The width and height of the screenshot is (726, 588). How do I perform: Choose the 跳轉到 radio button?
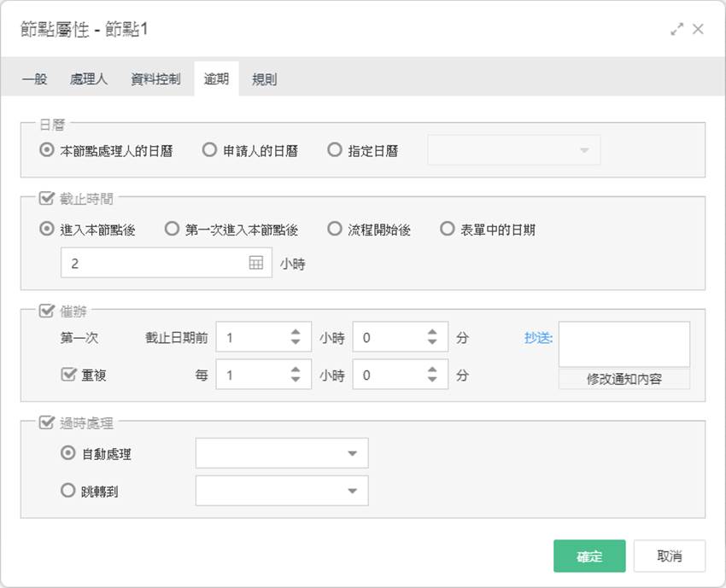[67, 491]
